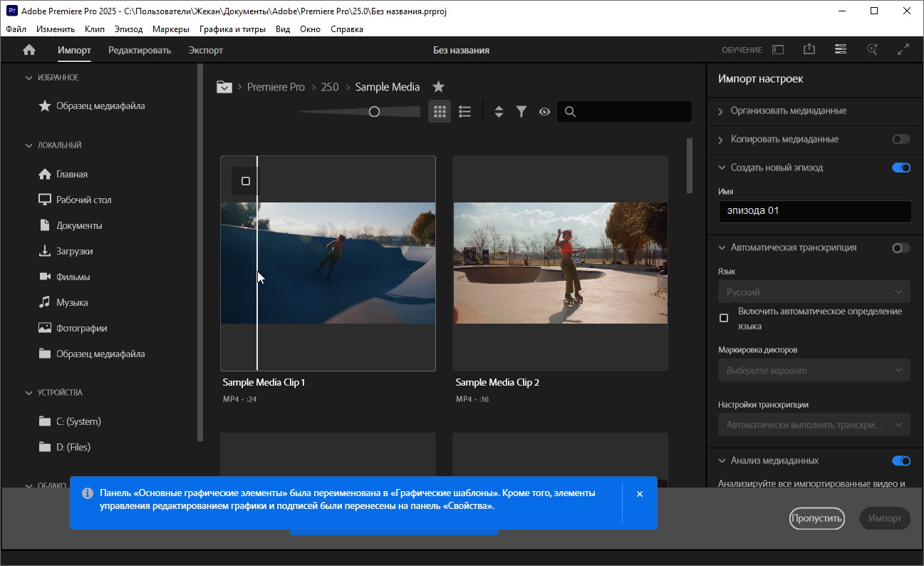
Task: Switch to list view
Action: [465, 111]
